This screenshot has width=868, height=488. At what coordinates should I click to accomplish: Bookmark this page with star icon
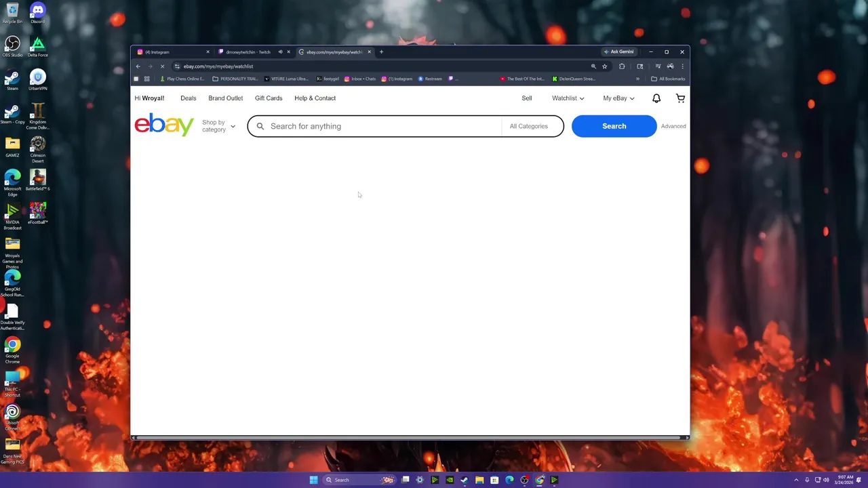[x=604, y=66]
